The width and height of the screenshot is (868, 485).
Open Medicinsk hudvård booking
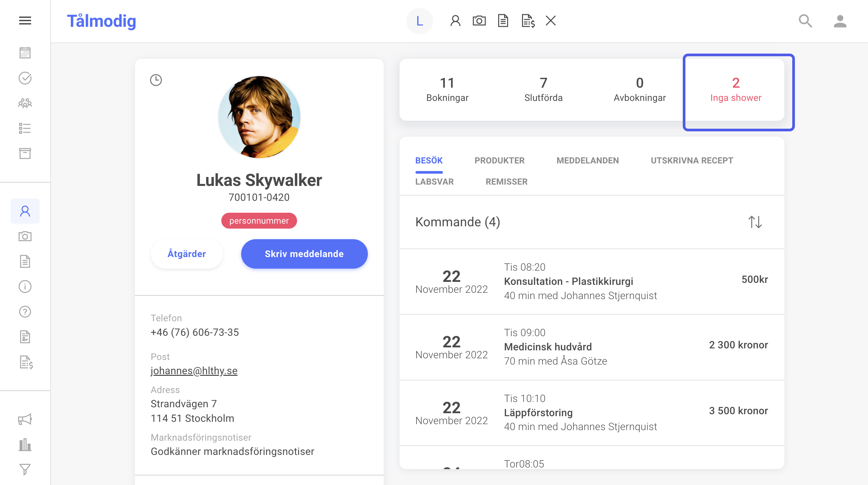point(592,347)
